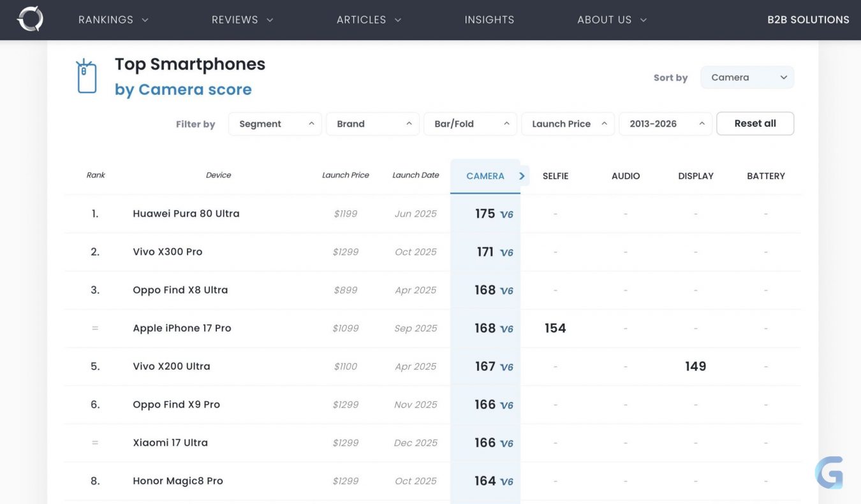The image size is (861, 504).
Task: Open the 2013-2026 year range dropdown
Action: point(665,124)
